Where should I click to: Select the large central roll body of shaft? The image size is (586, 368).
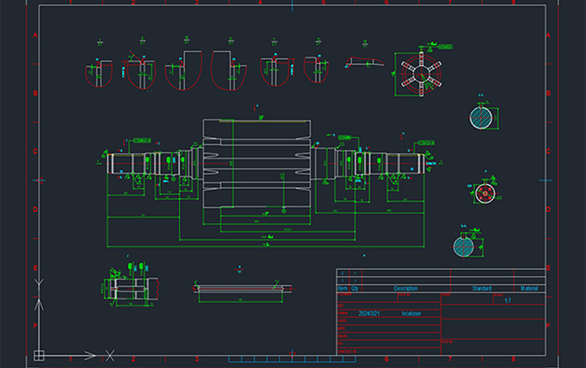[257, 164]
